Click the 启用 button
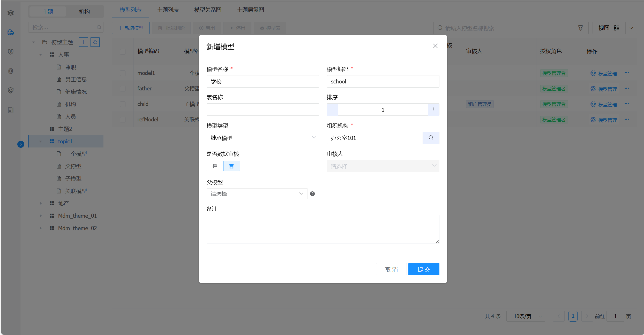 point(207,28)
